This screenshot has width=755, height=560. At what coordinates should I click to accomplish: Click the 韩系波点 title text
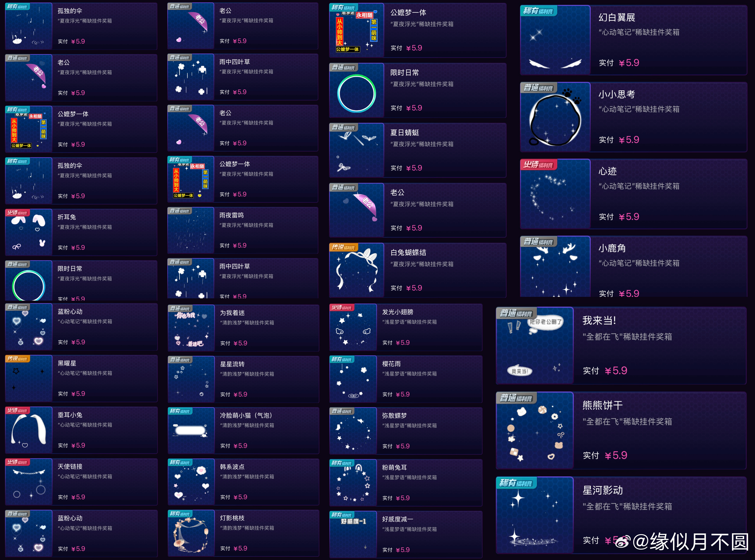click(x=232, y=467)
